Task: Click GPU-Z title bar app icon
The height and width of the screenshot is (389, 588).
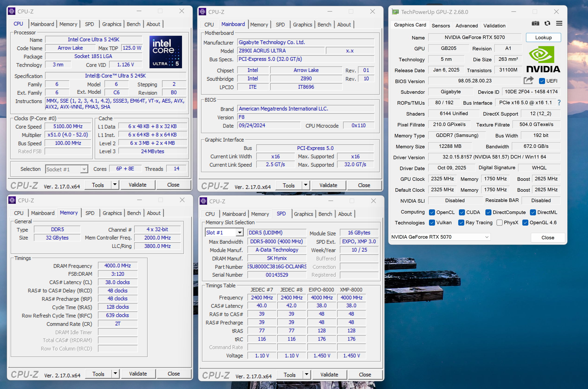Action: click(x=395, y=12)
